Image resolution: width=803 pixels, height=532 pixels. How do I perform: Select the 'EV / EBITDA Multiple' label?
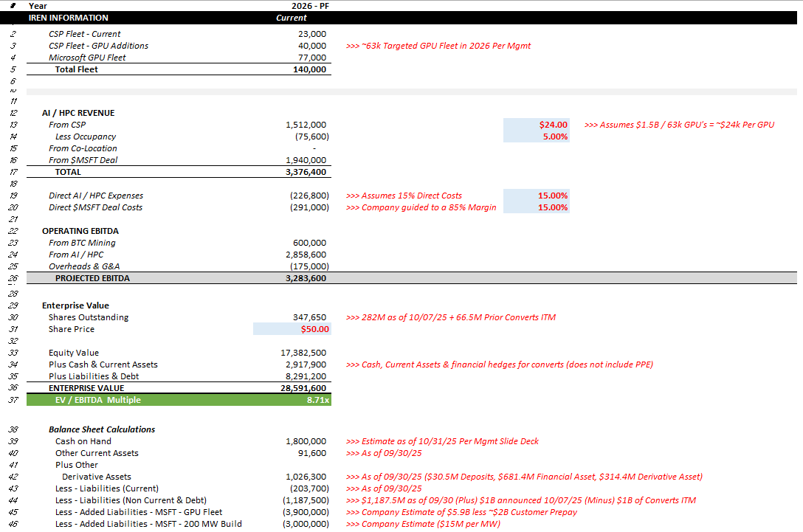[x=98, y=400]
